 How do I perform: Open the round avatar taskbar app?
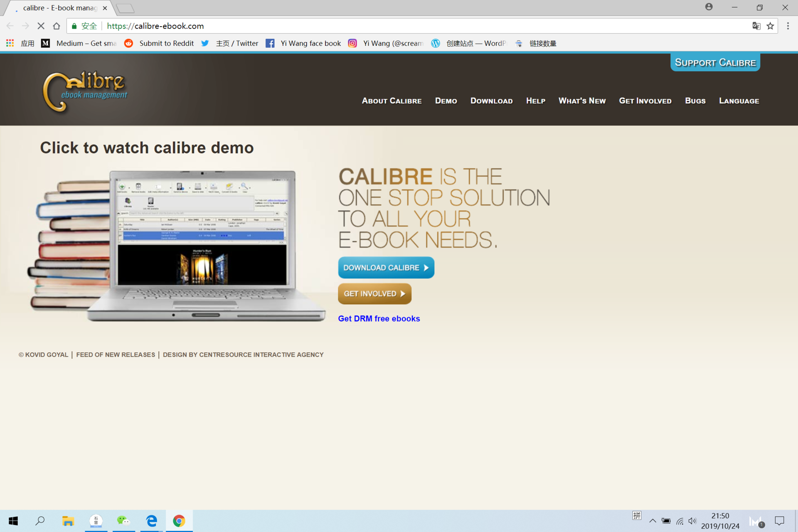(x=96, y=521)
